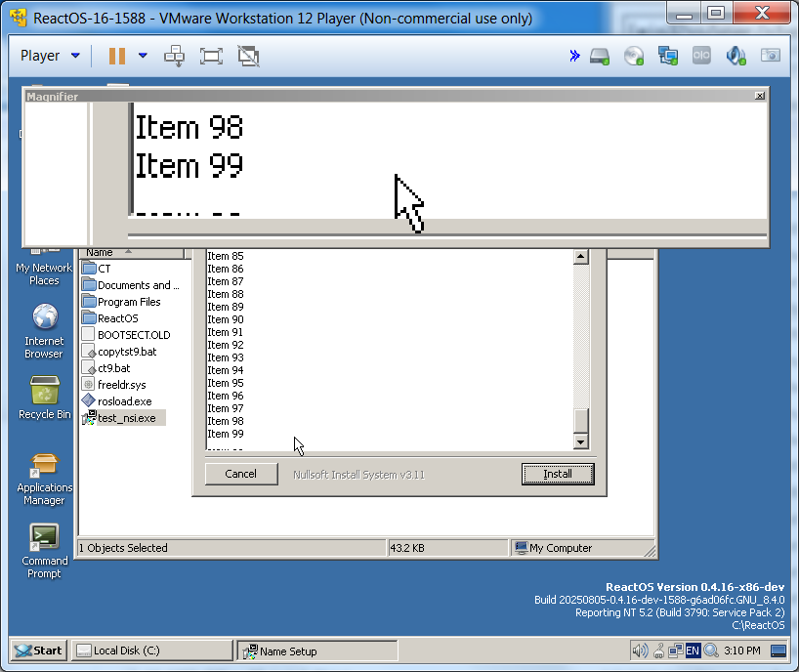Click the EN language indicator
This screenshot has width=799, height=672.
693,651
